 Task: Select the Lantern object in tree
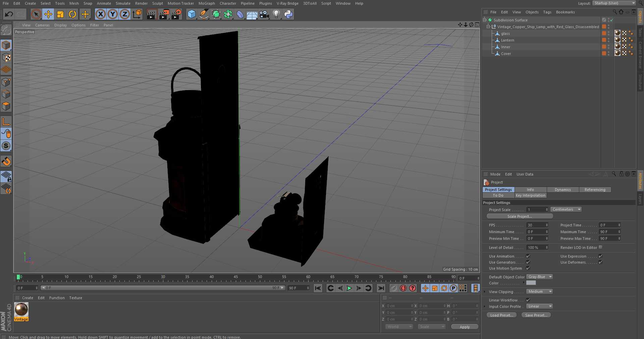tap(507, 40)
